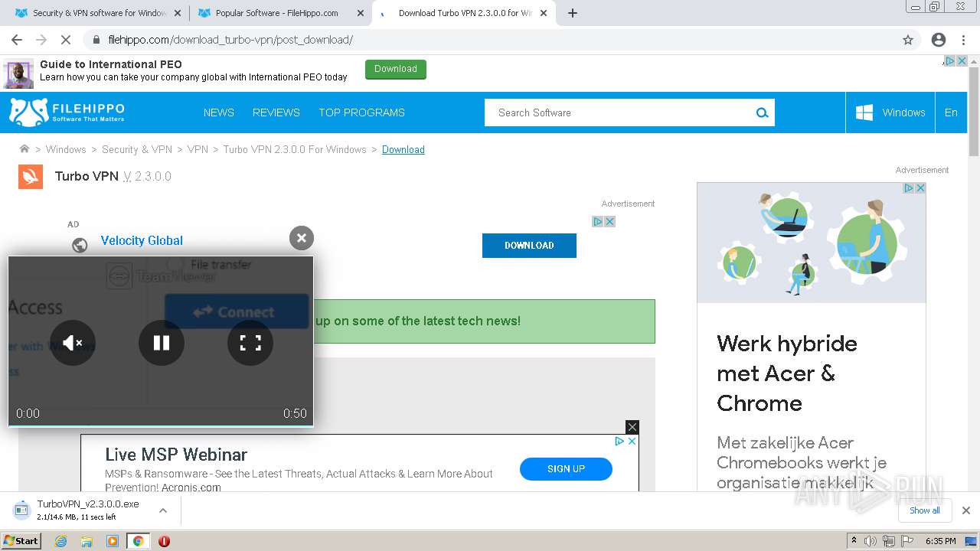Open the volume tray icon
980x551 pixels.
coord(870,541)
